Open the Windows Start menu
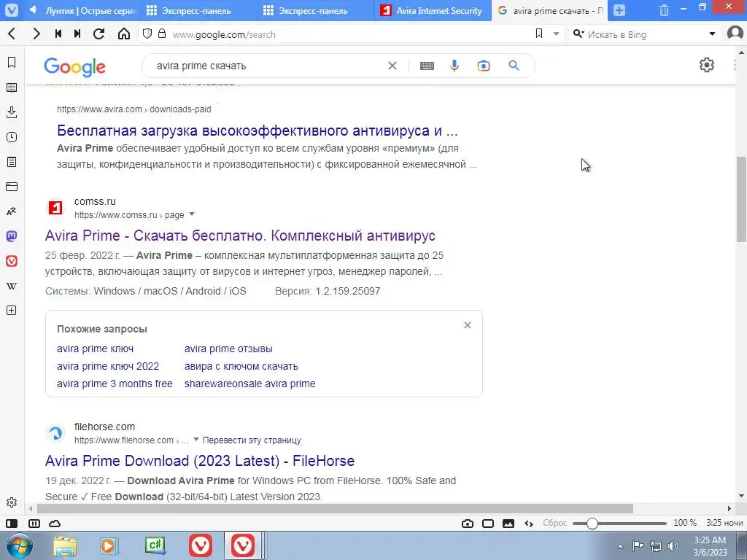The image size is (747, 560). click(x=18, y=545)
